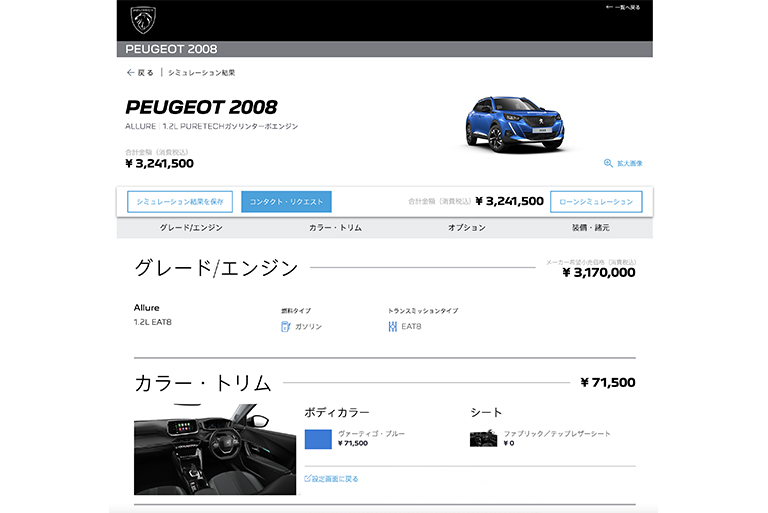Open the 一覧へ戻る link at top right
Viewport: 768px width, 513px height.
pyautogui.click(x=623, y=7)
